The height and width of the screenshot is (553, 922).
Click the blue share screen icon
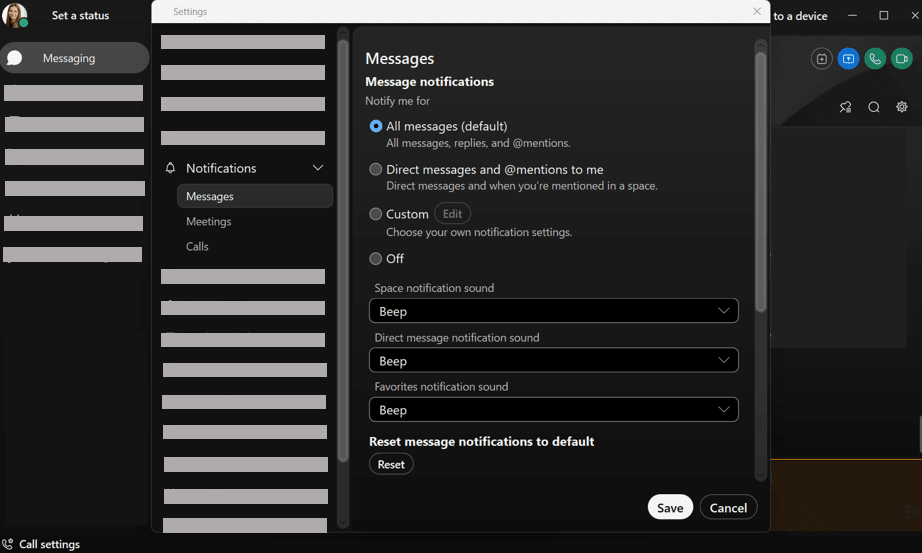848,59
